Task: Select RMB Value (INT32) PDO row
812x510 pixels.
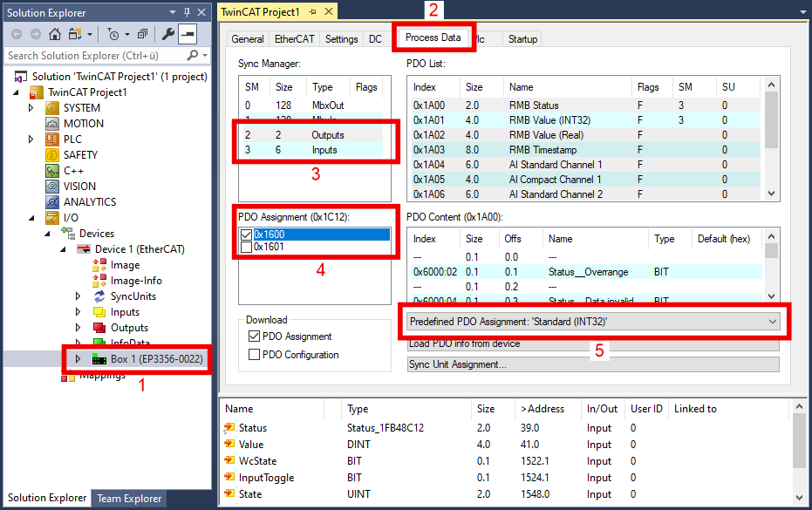Action: click(585, 120)
